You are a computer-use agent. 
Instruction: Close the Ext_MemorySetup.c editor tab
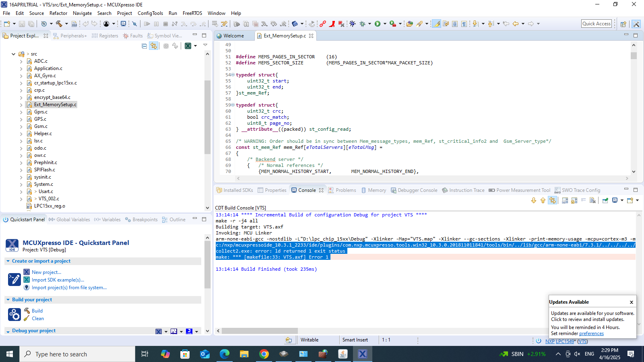[311, 36]
